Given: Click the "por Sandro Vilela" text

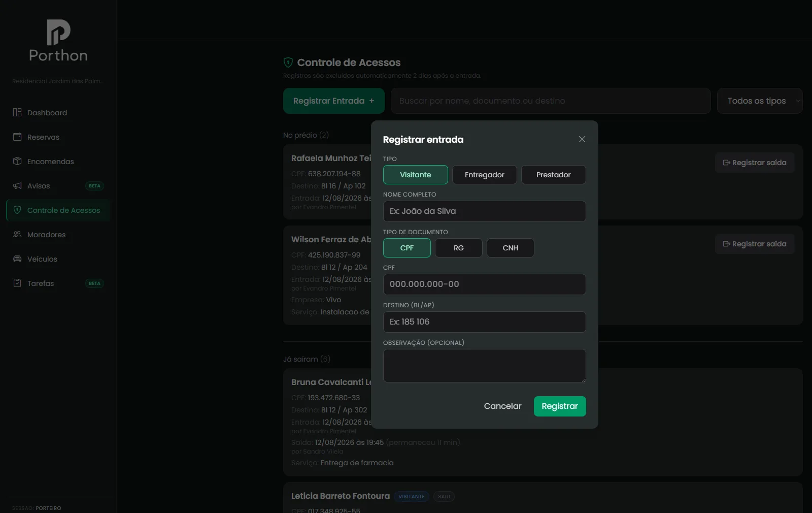Looking at the screenshot, I should point(317,452).
